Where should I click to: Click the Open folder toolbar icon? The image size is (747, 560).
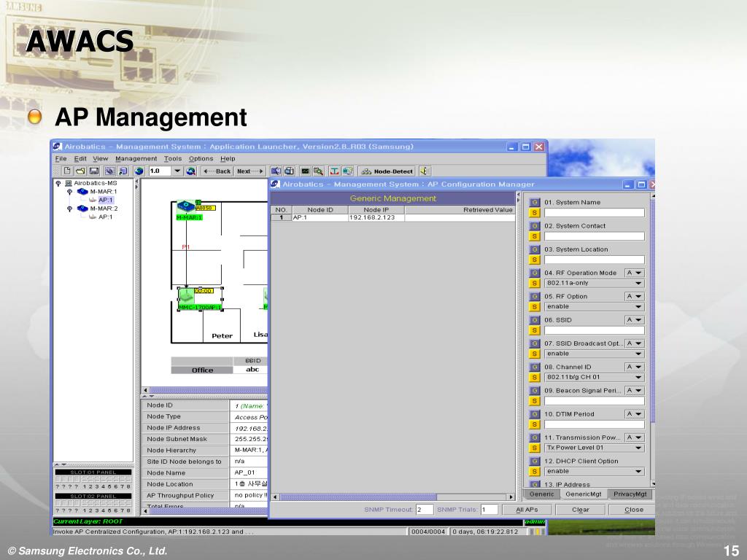pyautogui.click(x=80, y=171)
